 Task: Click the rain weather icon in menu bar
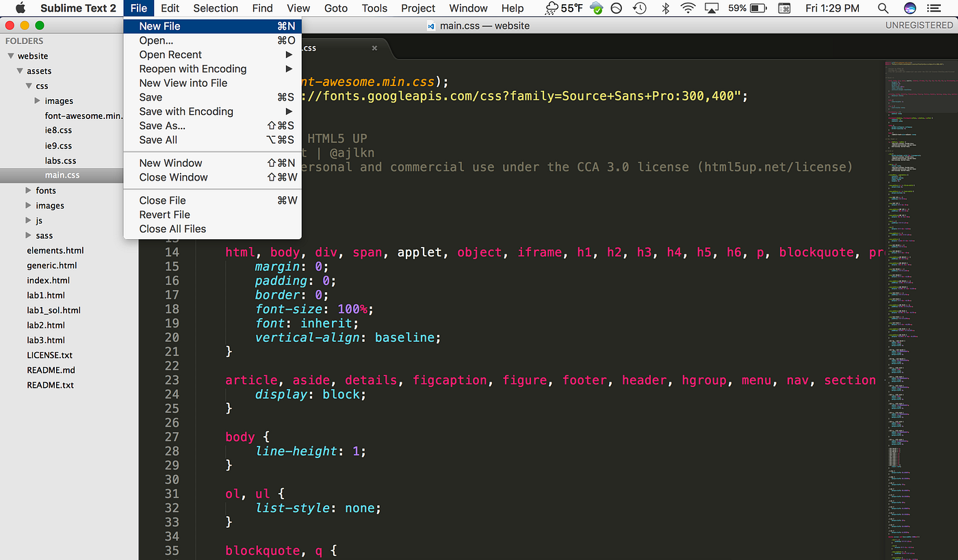click(552, 8)
